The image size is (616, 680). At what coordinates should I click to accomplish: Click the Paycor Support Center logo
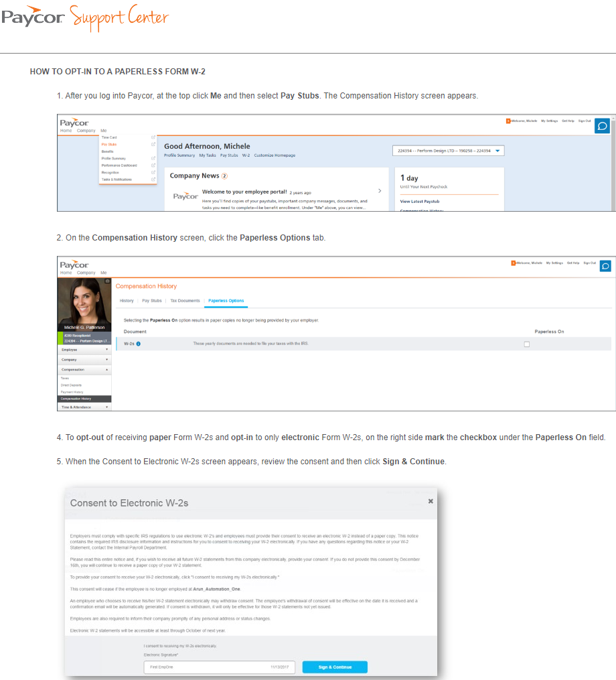coord(84,17)
